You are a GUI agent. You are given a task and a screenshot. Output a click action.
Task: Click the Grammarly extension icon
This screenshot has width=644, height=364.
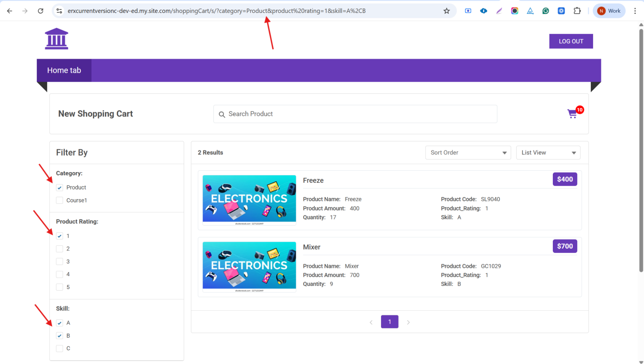pyautogui.click(x=545, y=11)
